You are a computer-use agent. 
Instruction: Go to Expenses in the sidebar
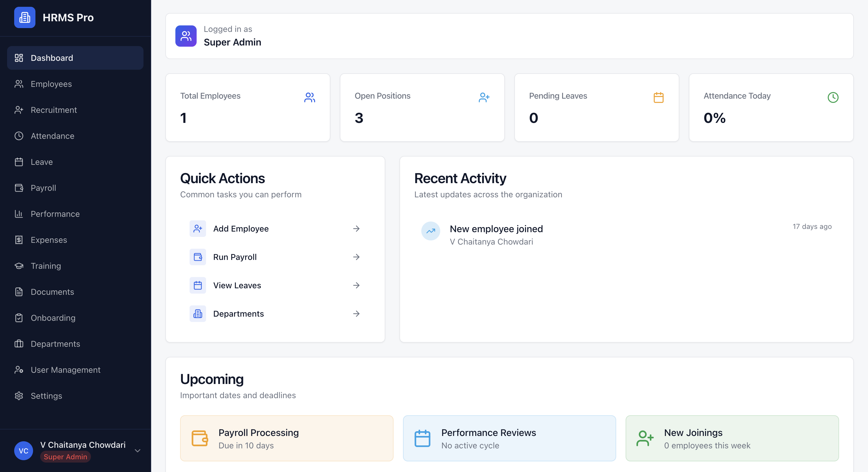tap(75, 240)
